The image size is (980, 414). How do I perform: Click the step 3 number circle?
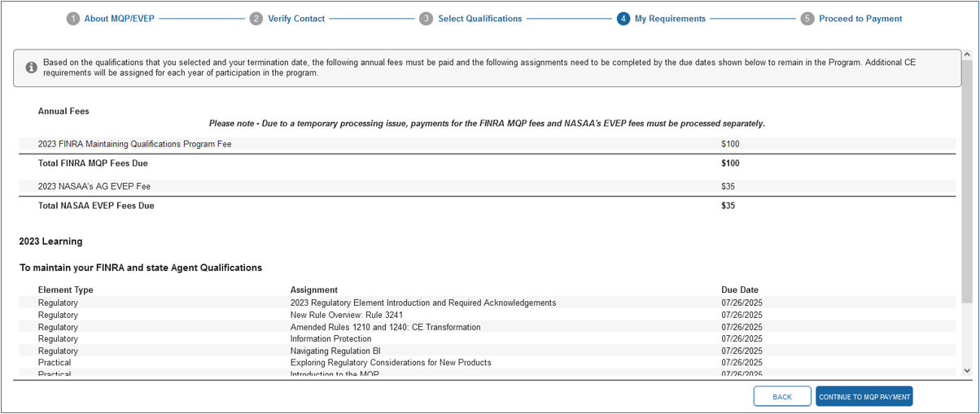tap(426, 19)
